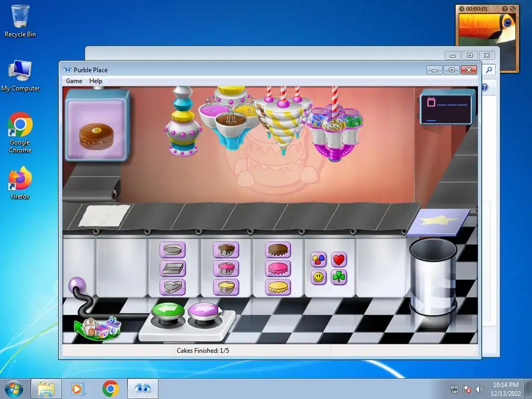The image size is (532, 399).
Task: Open Google Chrome desktop shortcut
Action: point(20,132)
